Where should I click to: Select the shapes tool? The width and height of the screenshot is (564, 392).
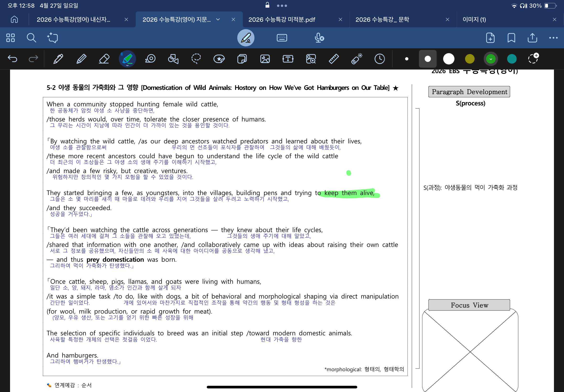[173, 59]
